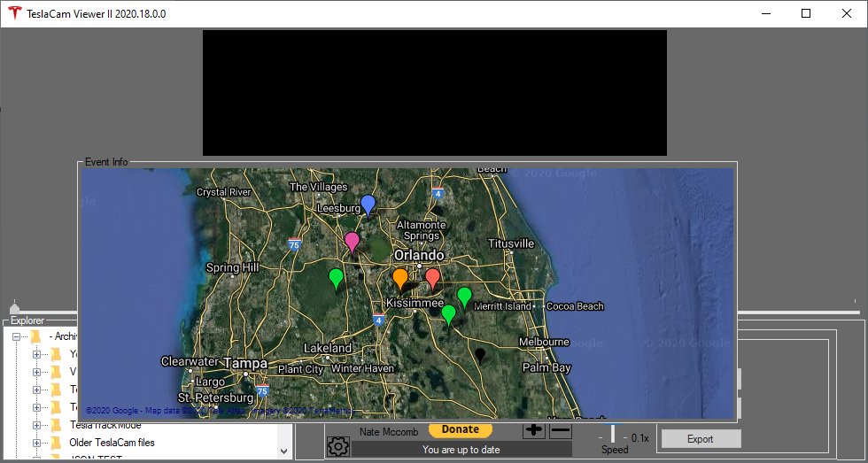Open settings with the gear icon
Screen dimensions: 868x463
337,446
